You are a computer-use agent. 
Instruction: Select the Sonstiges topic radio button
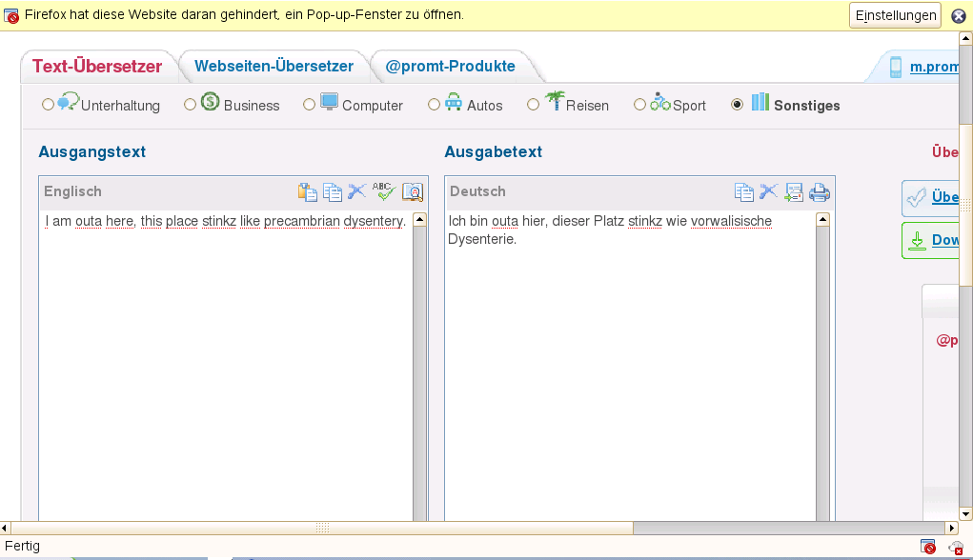(738, 104)
